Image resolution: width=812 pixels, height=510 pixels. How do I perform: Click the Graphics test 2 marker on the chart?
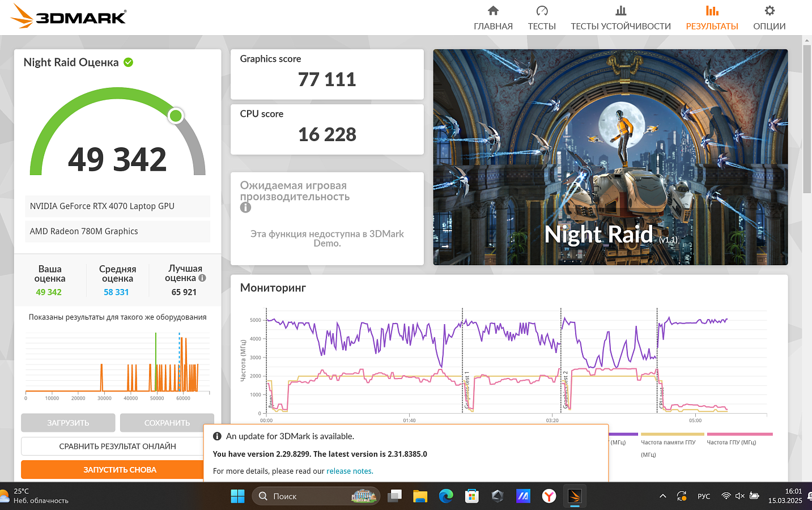tap(565, 390)
